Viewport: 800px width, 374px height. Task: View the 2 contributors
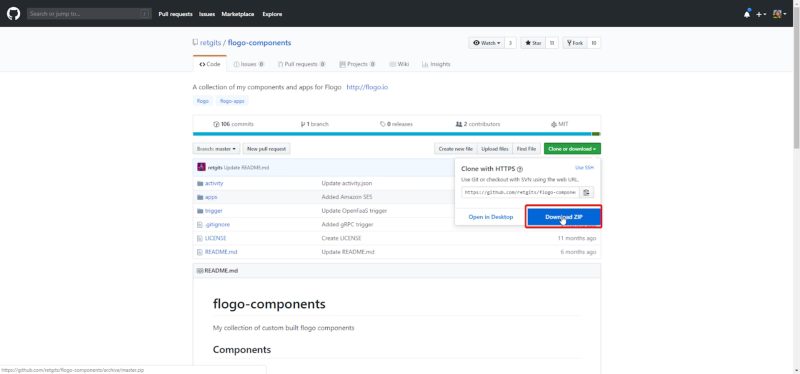(478, 124)
